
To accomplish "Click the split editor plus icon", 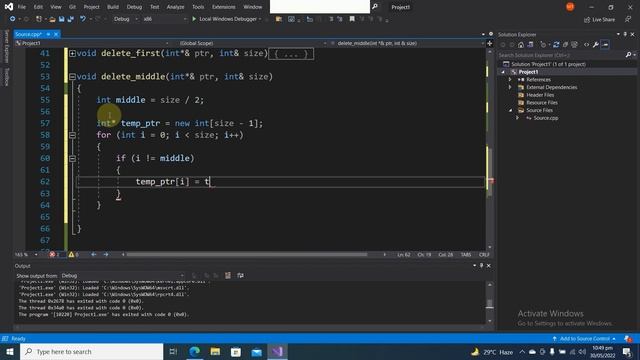I will coord(490,43).
